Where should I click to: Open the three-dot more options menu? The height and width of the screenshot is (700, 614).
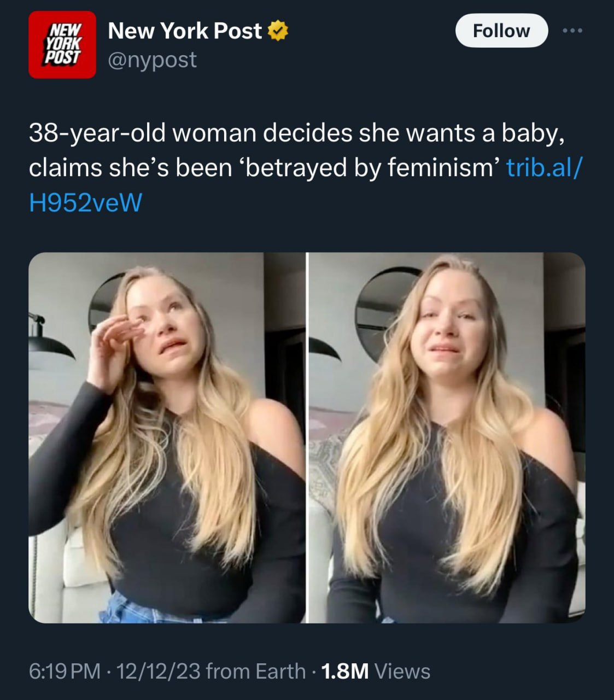(x=572, y=31)
